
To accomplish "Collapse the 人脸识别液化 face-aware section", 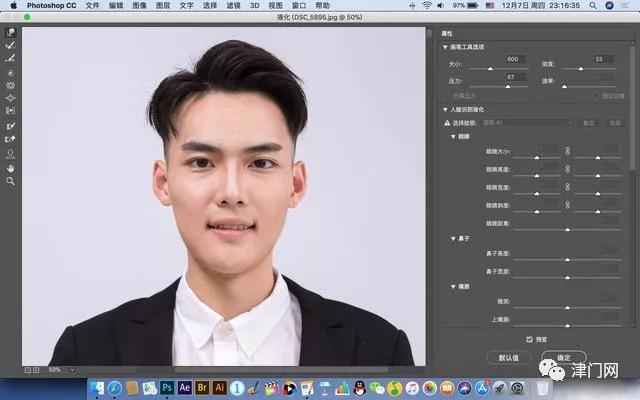I will (x=445, y=109).
